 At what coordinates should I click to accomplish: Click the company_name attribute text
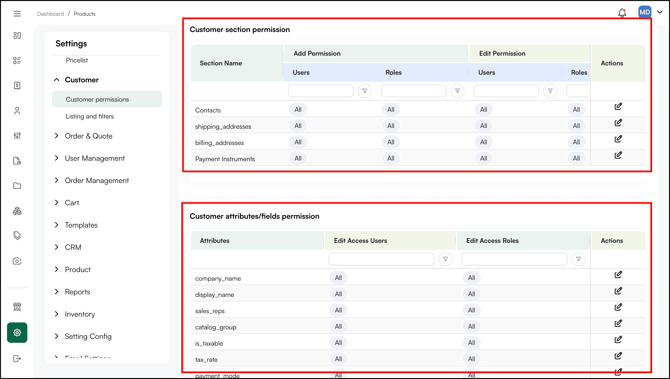click(218, 279)
